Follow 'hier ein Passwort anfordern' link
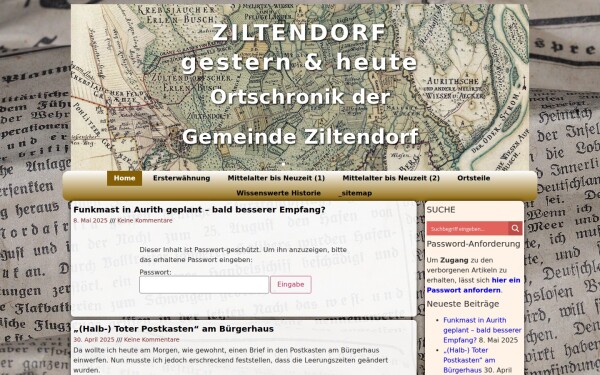The image size is (600, 375). click(x=474, y=285)
